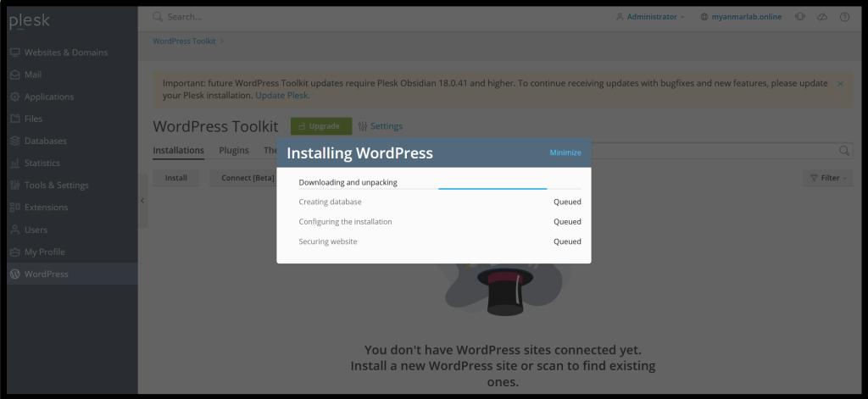Click the sliders icon beside Tools & Settings

pos(15,186)
